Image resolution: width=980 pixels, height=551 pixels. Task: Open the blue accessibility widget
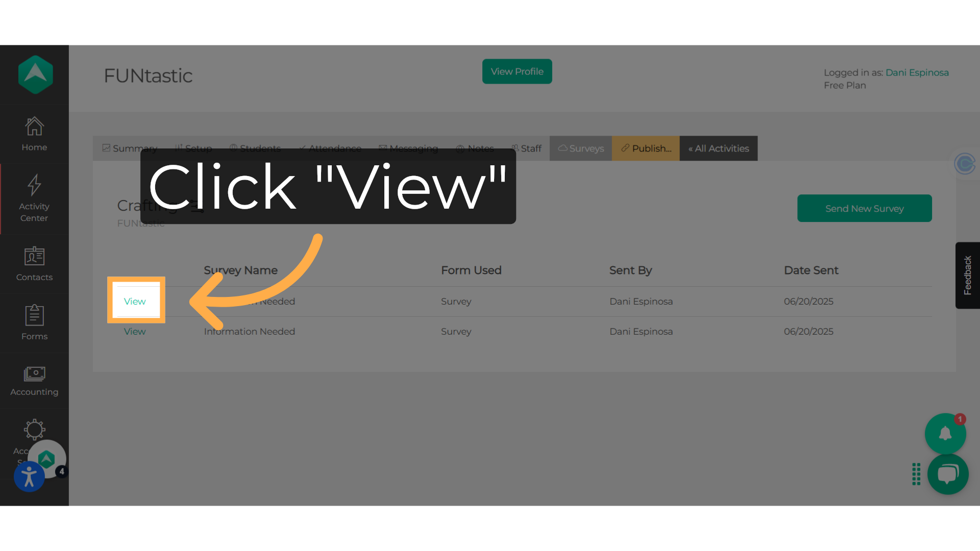(x=29, y=477)
